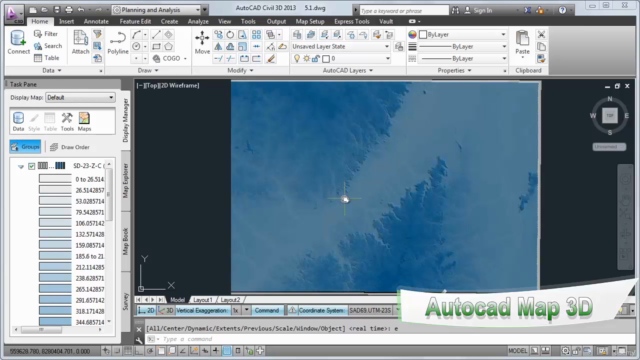Click the print icon in quick access toolbar
This screenshot has height=360, width=640.
(x=69, y=10)
